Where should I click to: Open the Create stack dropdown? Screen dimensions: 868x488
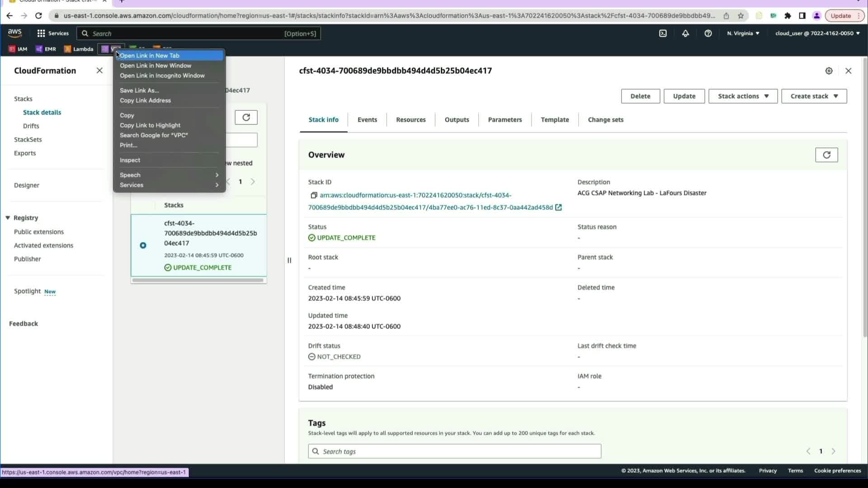point(814,96)
